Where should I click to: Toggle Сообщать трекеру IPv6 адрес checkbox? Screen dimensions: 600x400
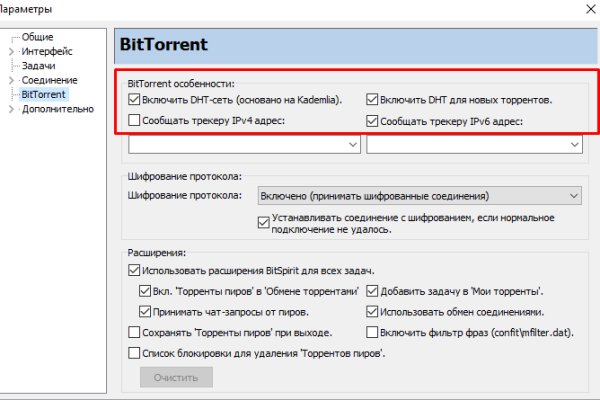coord(374,122)
